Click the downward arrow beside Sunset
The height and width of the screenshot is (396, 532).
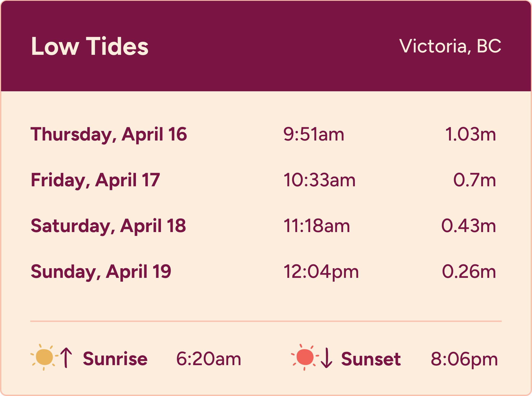point(326,358)
